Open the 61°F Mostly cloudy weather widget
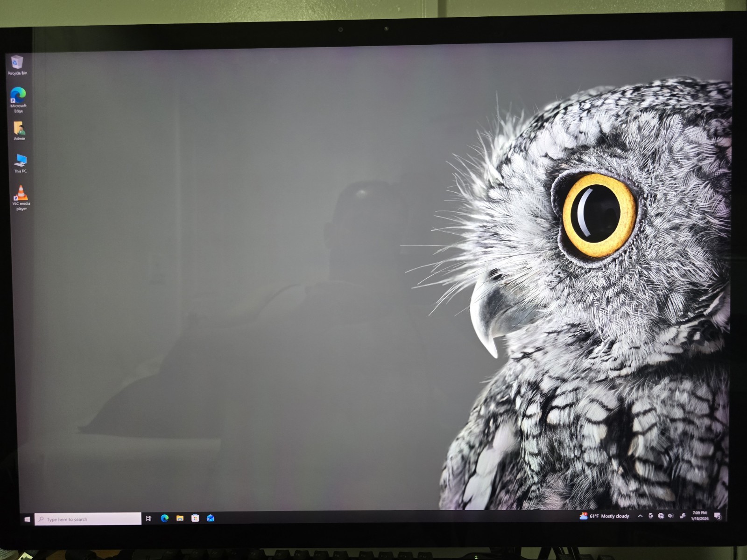The height and width of the screenshot is (560, 747). pos(604,516)
